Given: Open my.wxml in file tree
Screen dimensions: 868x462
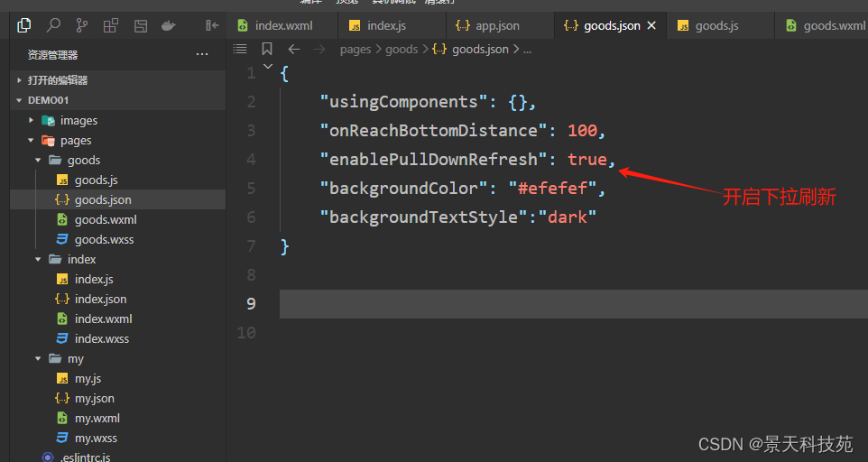Looking at the screenshot, I should point(117,419).
